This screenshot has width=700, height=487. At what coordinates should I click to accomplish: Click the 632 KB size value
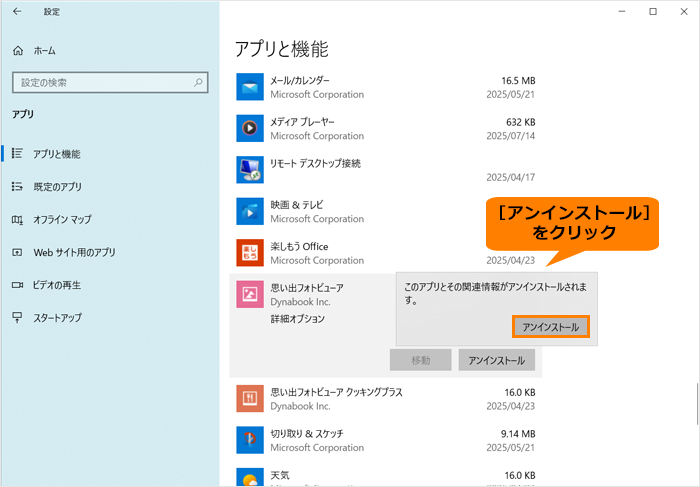(x=521, y=122)
